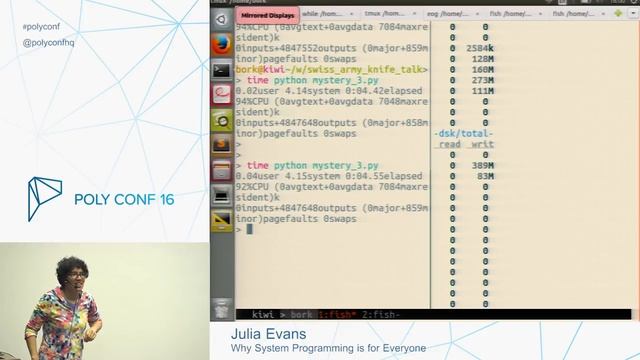Click the '0.02user 4.14system 0:04.42elapsed' line

pyautogui.click(x=329, y=91)
